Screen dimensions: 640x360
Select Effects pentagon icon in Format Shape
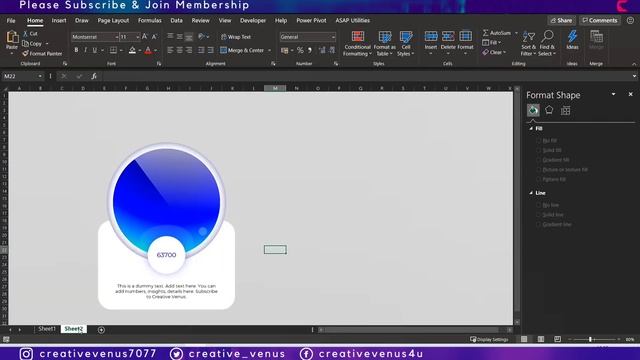click(x=549, y=110)
